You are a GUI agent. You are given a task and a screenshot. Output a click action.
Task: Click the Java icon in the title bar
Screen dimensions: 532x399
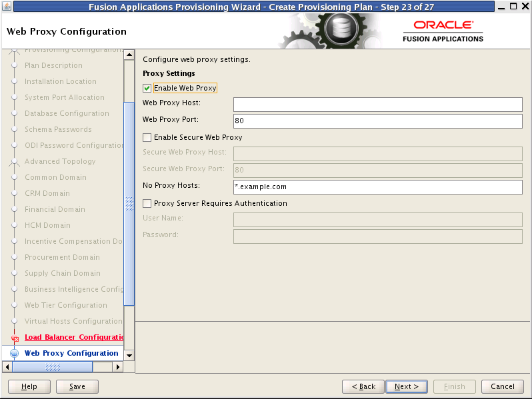(x=7, y=6)
